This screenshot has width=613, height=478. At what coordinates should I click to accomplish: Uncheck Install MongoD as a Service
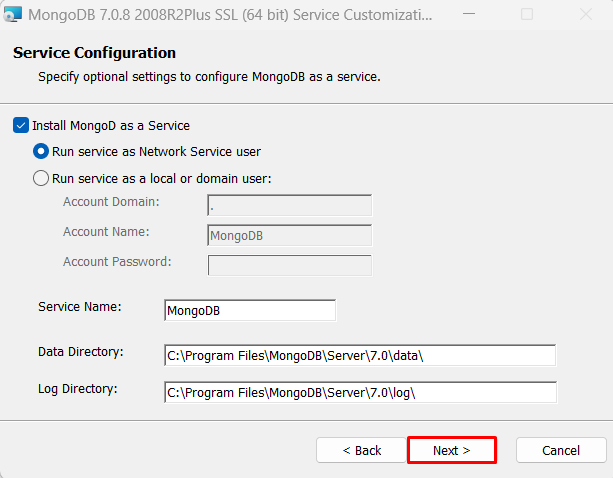tap(21, 126)
